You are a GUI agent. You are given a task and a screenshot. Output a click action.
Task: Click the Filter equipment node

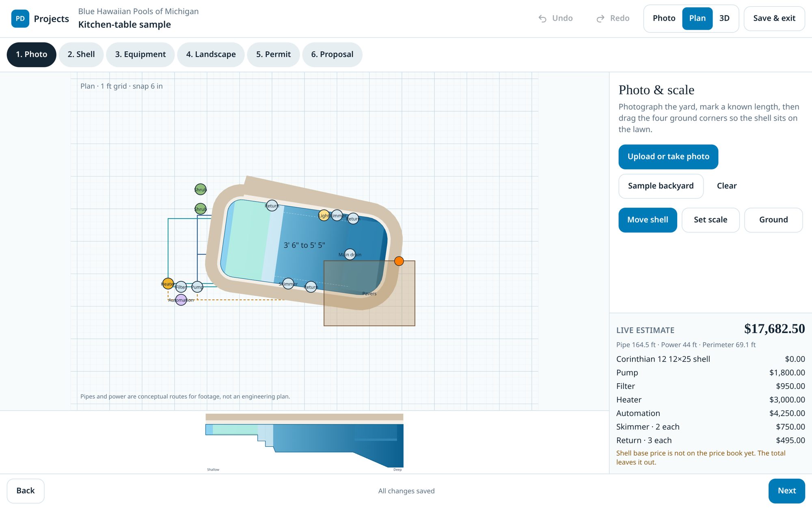[x=181, y=287]
